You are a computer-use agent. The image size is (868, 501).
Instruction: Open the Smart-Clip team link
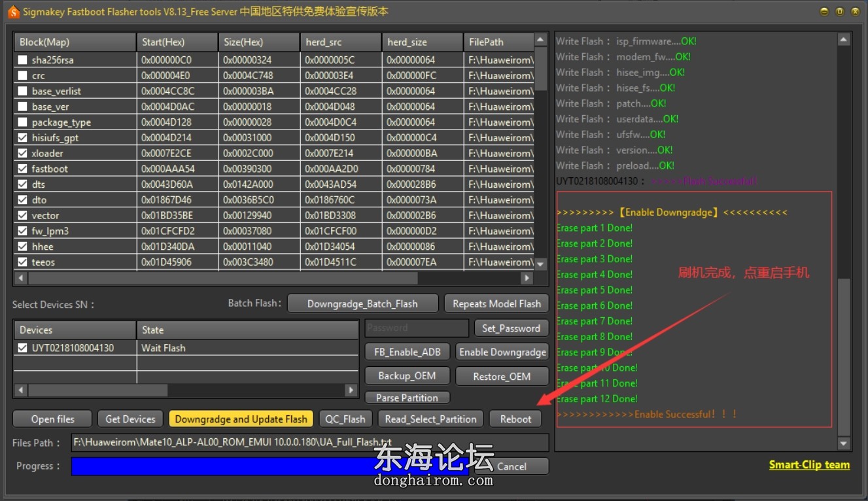809,465
